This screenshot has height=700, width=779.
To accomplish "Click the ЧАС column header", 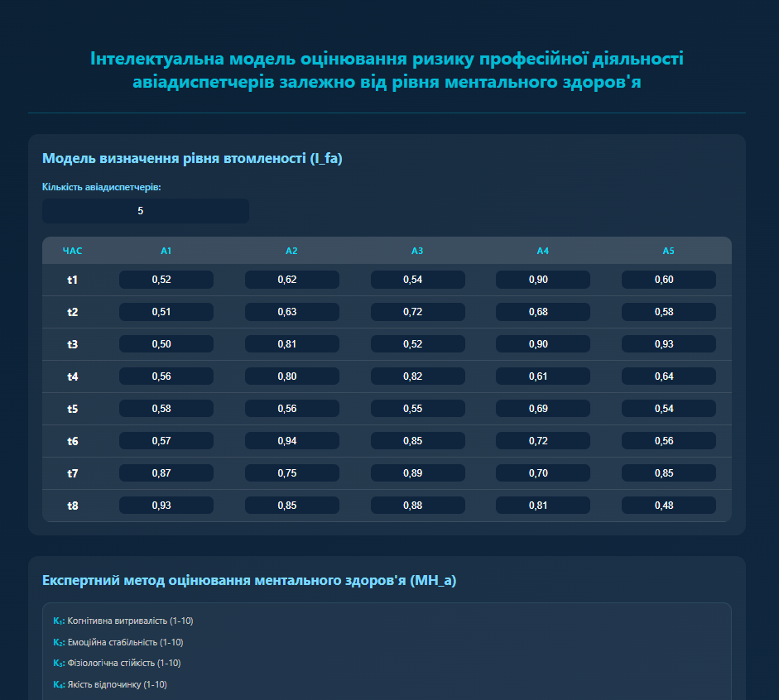I will point(73,251).
